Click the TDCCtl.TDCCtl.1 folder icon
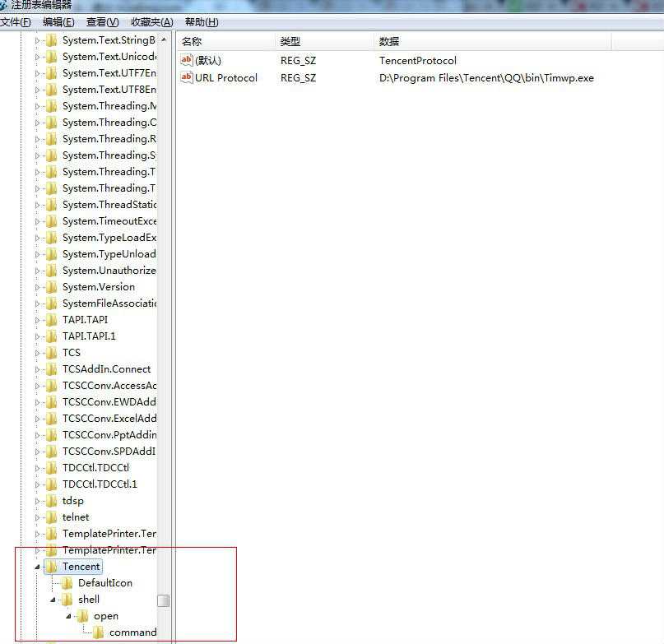 (51, 484)
